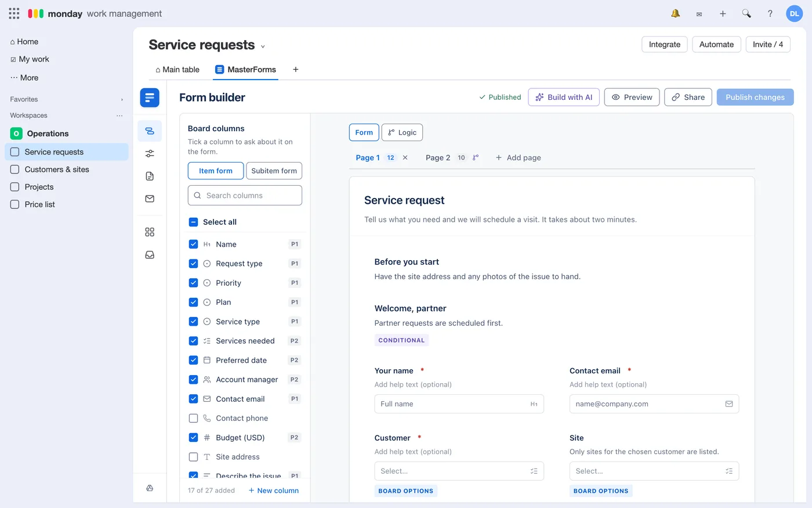The width and height of the screenshot is (812, 508).
Task: Open the inbox envelope in the top bar
Action: [699, 14]
